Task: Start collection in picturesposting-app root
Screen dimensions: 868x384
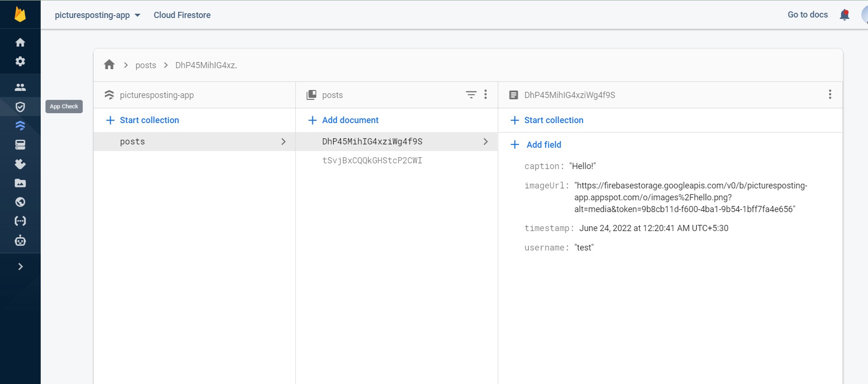Action: pos(142,120)
